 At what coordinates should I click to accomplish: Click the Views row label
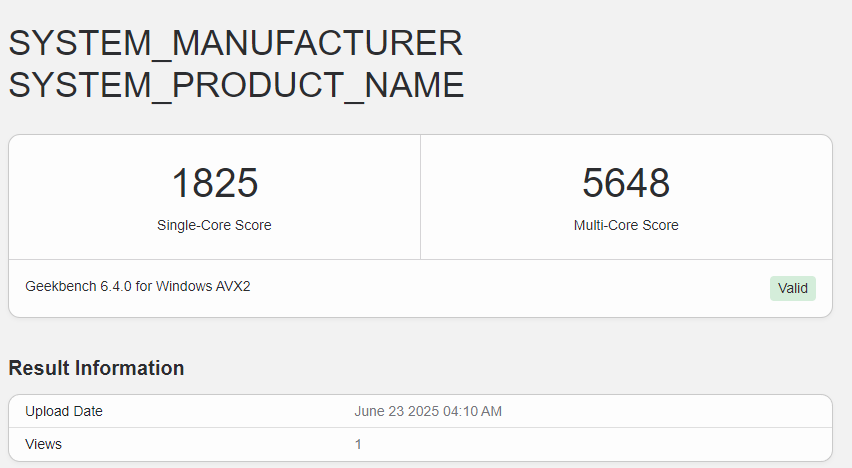pyautogui.click(x=43, y=443)
